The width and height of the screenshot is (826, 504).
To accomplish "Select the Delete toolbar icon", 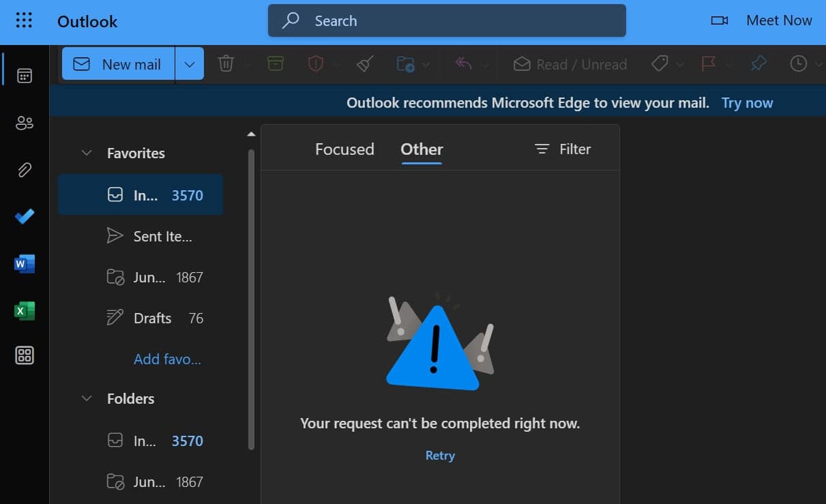I will point(225,63).
